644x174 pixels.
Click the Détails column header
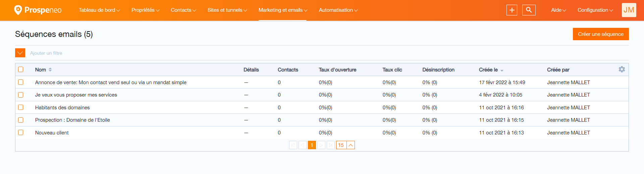click(251, 70)
